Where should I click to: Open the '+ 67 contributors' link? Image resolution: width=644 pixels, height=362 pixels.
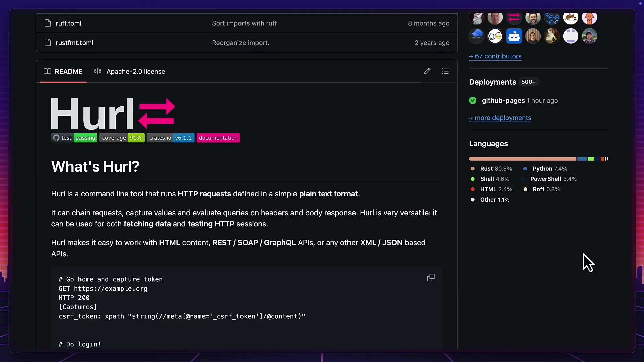point(495,56)
